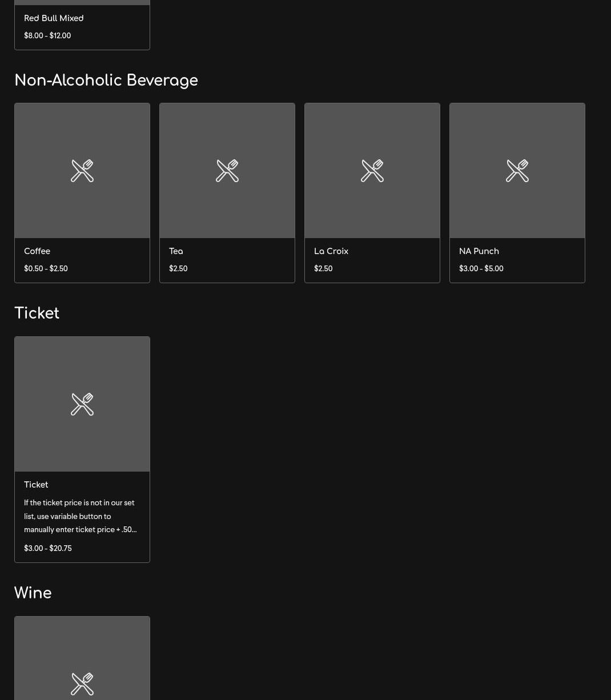Select the Tea placeholder utensils icon
611x700 pixels.
click(x=227, y=171)
